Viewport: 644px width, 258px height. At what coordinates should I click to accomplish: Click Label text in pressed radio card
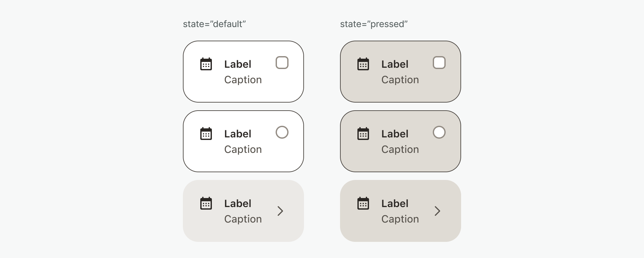[x=395, y=134]
